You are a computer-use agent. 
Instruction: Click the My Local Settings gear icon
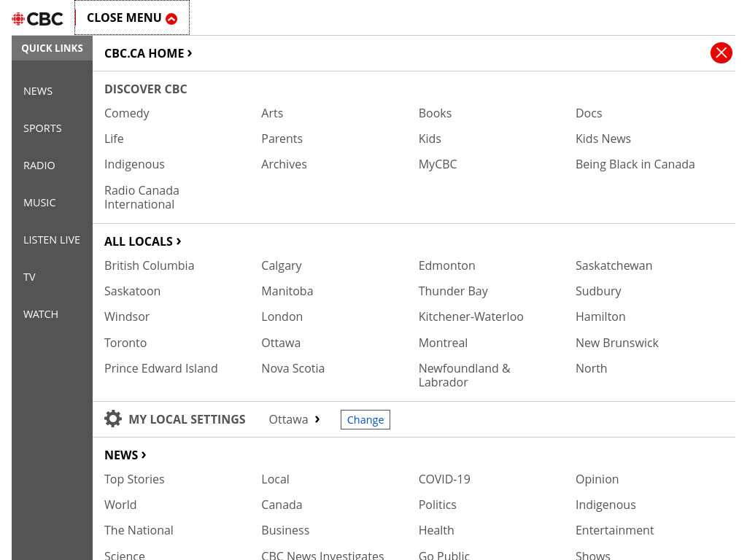click(113, 419)
